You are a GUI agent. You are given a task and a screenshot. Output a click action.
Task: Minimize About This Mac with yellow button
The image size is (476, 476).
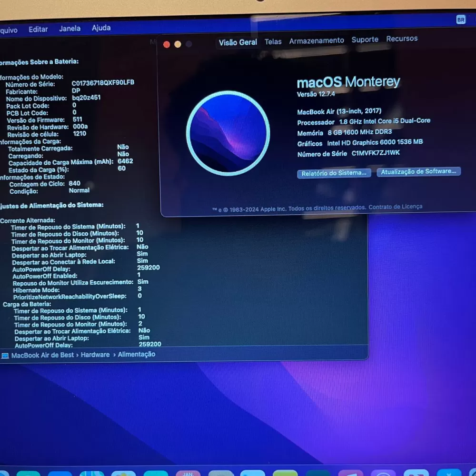tap(178, 44)
